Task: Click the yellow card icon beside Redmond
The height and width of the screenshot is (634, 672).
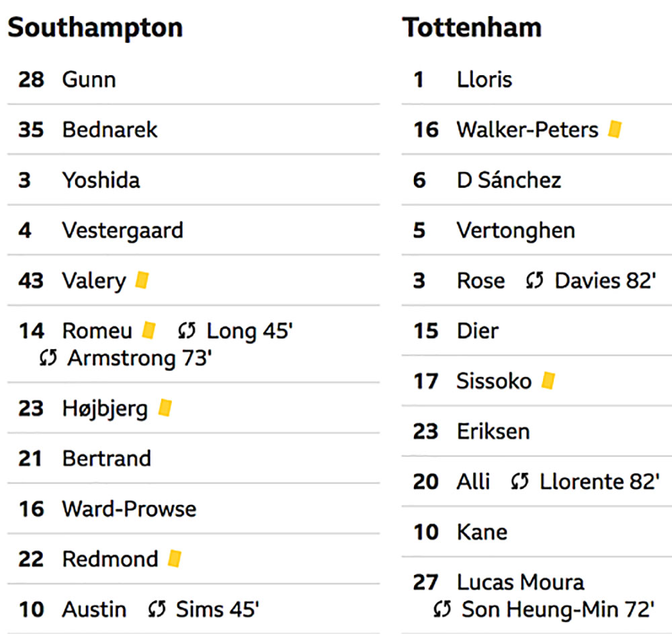Action: [175, 559]
